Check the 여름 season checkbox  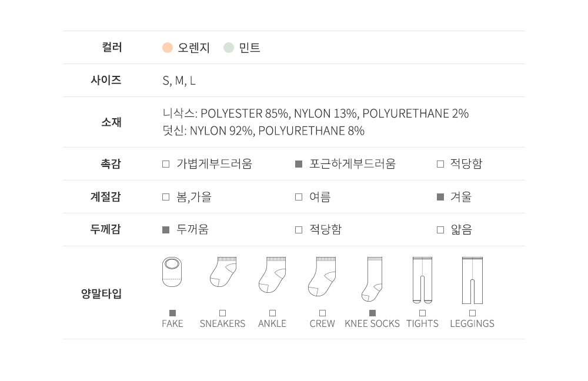click(299, 197)
